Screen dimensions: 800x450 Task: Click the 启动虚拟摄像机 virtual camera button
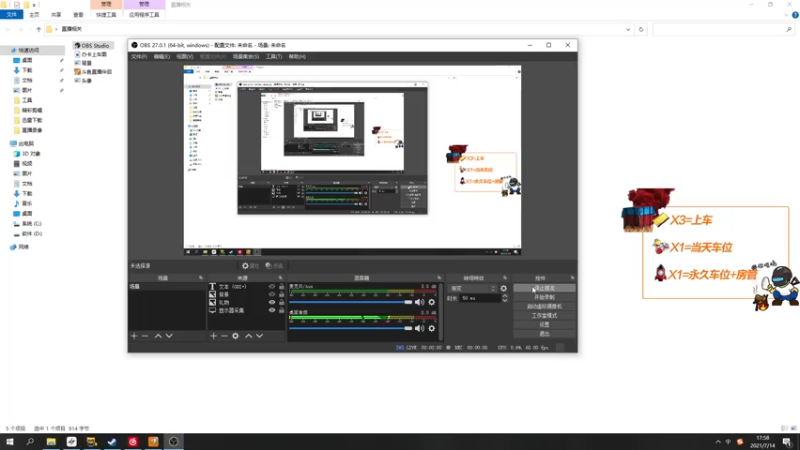click(544, 307)
